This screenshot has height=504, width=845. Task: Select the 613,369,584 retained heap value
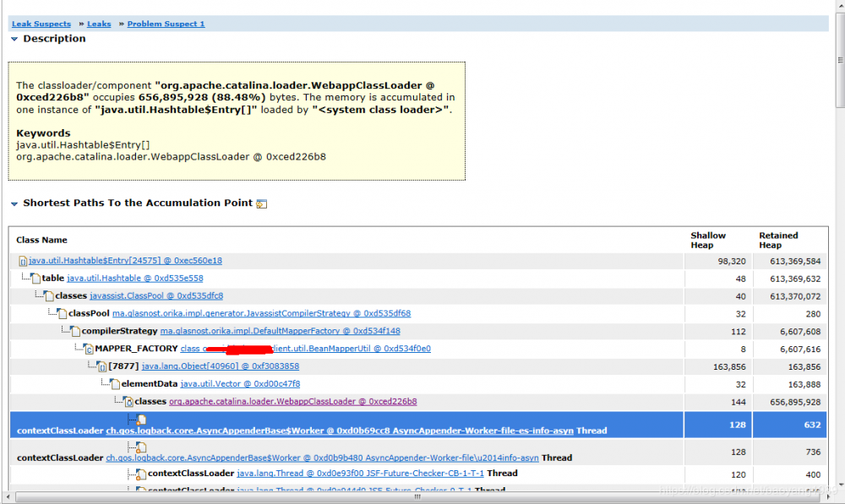pos(795,261)
